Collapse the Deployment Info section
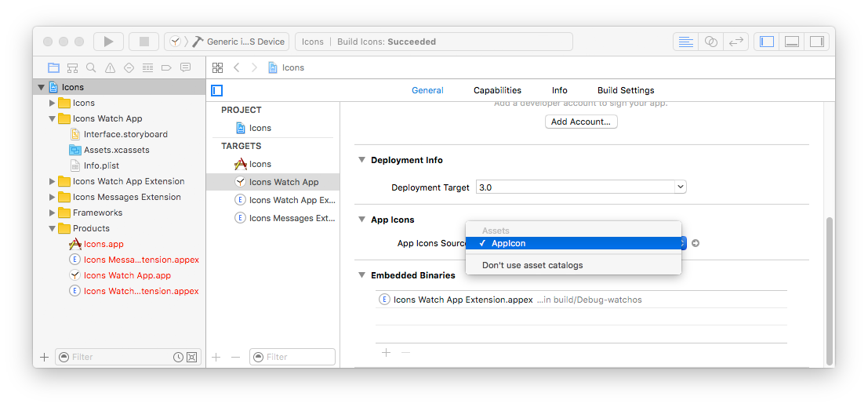The image size is (868, 407). [362, 160]
